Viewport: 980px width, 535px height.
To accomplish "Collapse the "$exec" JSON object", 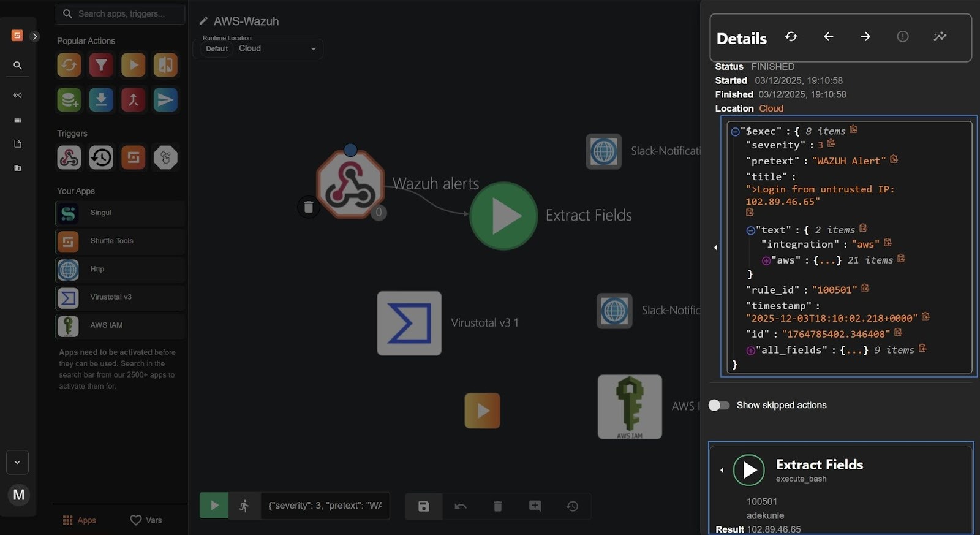I will [735, 132].
